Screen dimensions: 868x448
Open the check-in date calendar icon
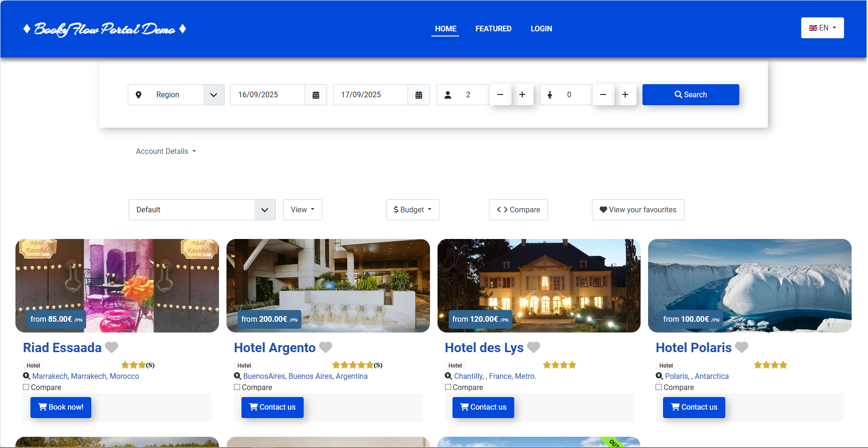316,95
